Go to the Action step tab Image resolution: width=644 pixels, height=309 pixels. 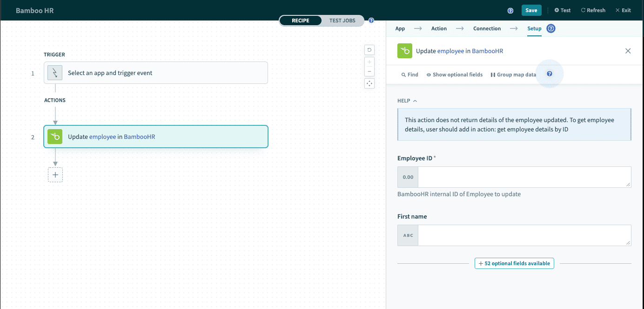tap(439, 28)
